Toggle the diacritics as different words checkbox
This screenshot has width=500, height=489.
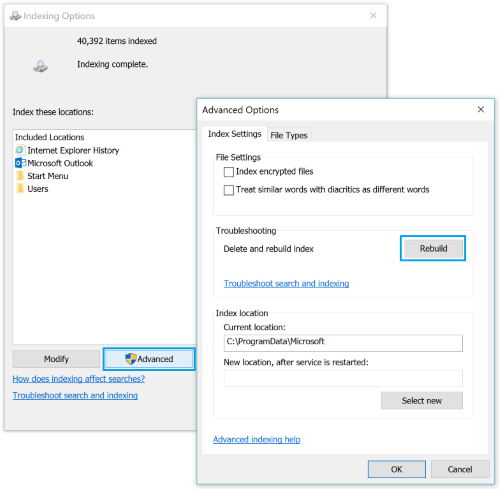pos(229,190)
